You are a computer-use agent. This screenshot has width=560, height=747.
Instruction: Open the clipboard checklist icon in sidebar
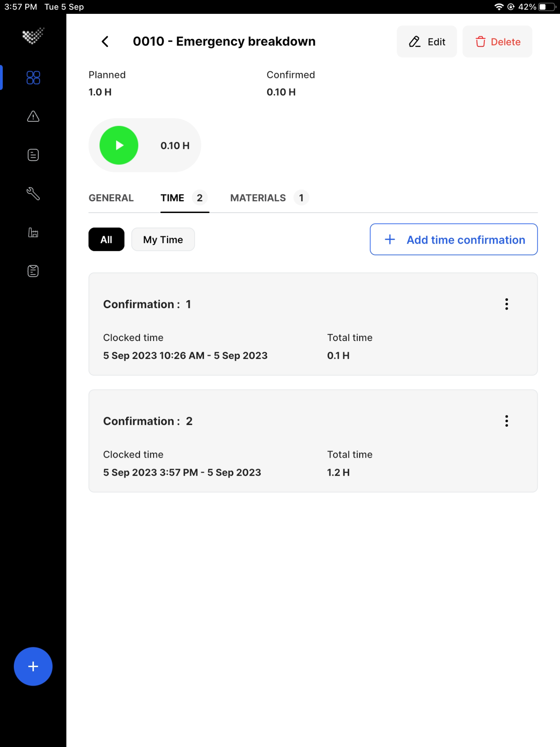click(x=33, y=271)
